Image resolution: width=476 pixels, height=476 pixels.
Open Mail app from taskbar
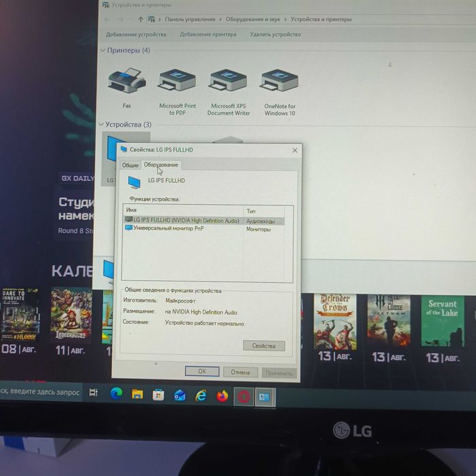tap(180, 396)
